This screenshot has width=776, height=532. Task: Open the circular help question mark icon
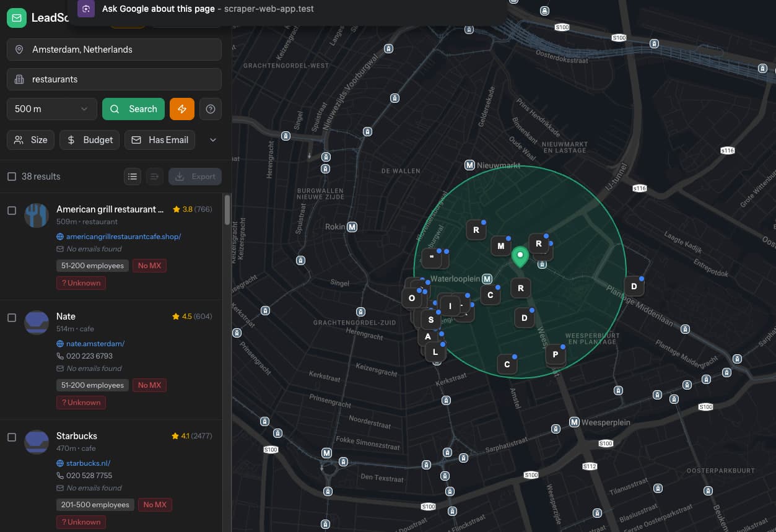click(x=210, y=108)
